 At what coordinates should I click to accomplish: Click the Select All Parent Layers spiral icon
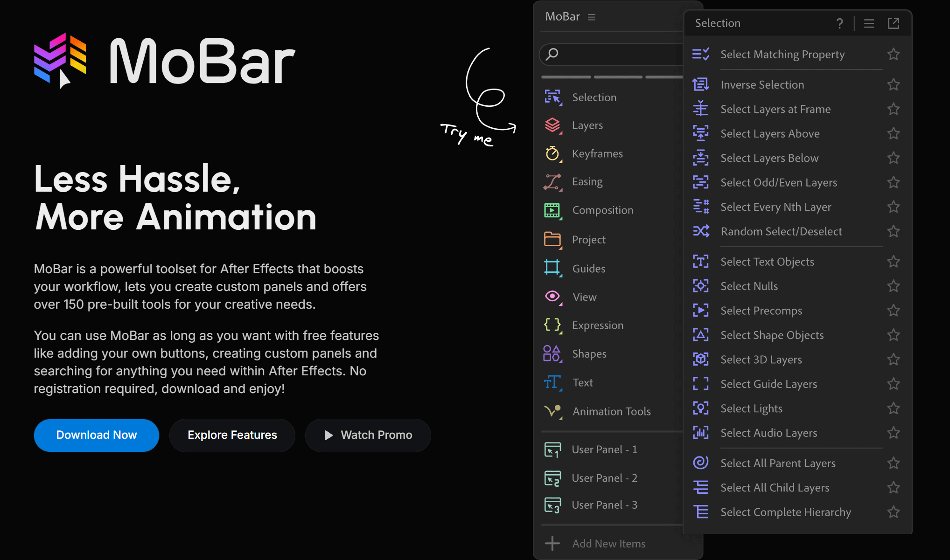(x=700, y=463)
